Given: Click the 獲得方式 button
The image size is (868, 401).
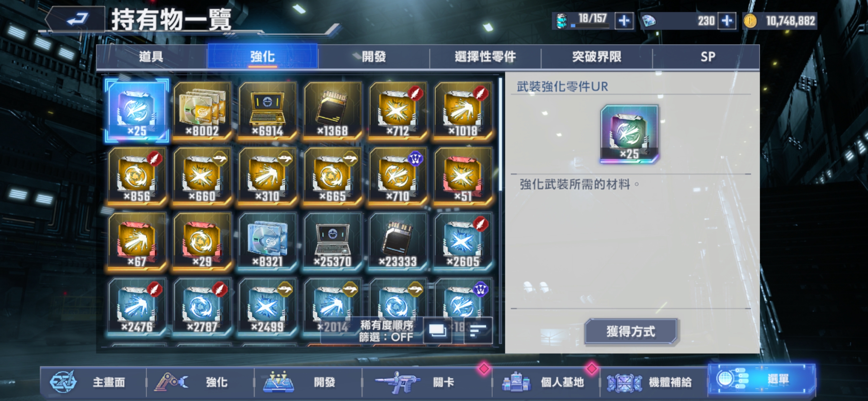Looking at the screenshot, I should pyautogui.click(x=631, y=331).
